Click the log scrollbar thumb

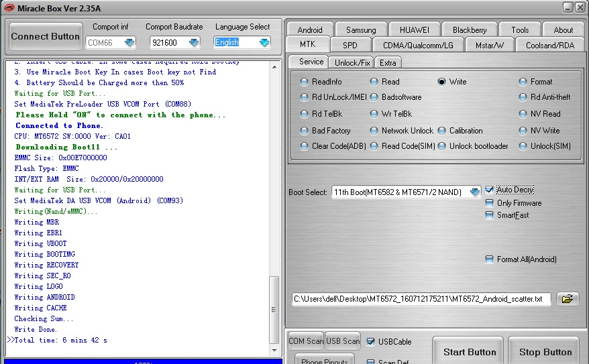point(274,310)
